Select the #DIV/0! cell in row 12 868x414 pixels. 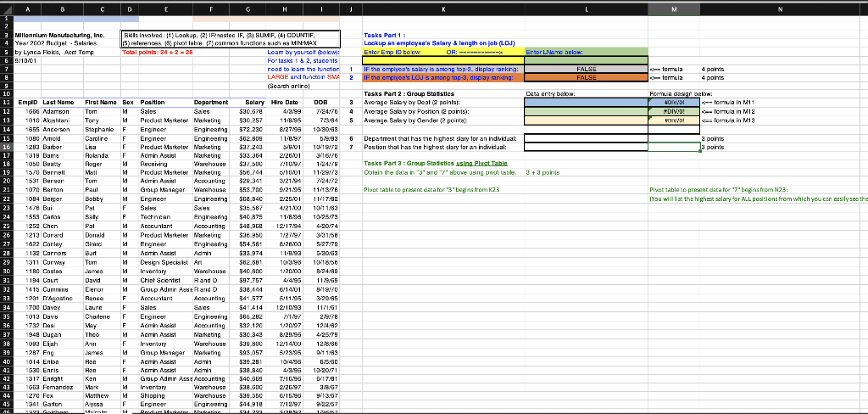tap(674, 111)
